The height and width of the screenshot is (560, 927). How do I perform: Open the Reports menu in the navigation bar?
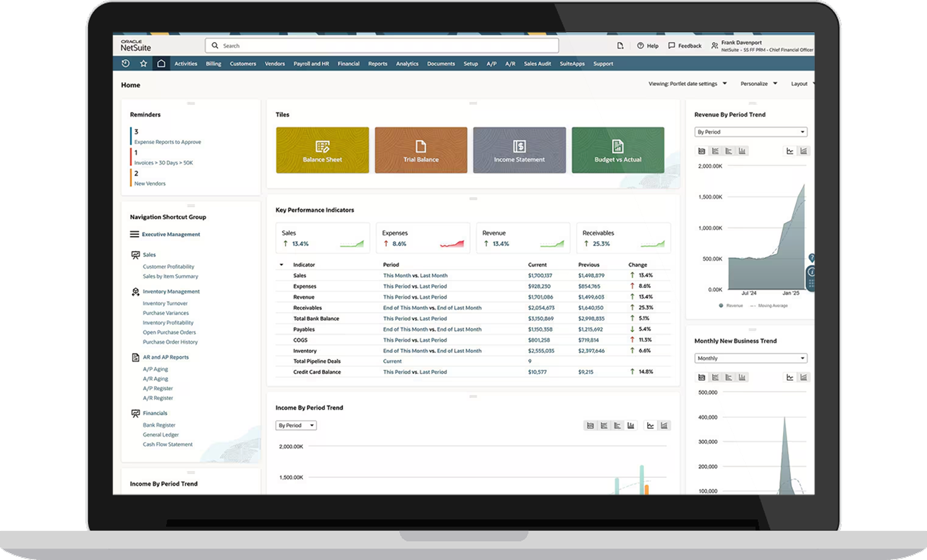377,63
